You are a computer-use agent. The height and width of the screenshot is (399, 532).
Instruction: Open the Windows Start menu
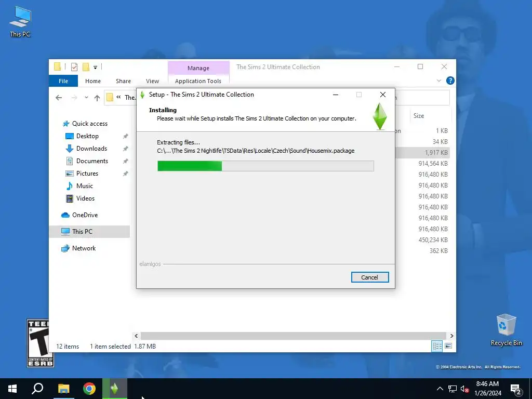12,389
